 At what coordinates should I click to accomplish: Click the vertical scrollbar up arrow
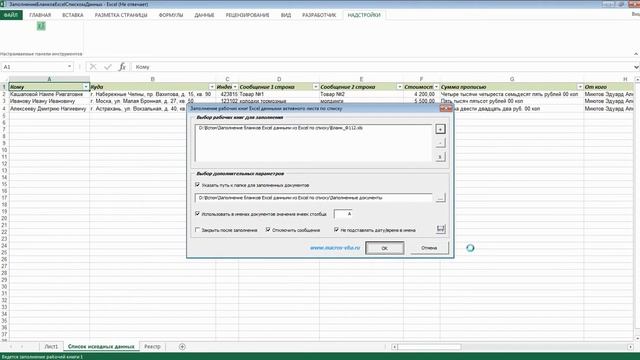point(637,79)
